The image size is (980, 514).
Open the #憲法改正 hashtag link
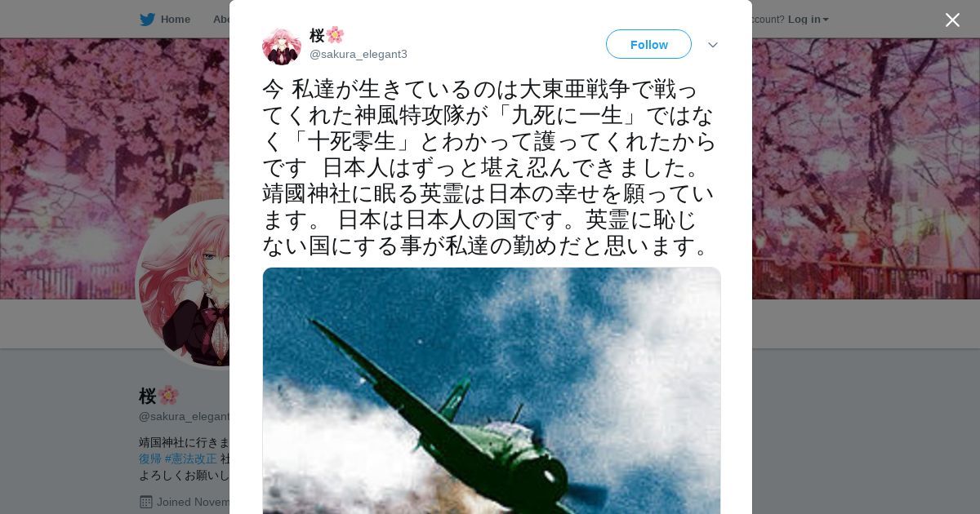pos(191,459)
